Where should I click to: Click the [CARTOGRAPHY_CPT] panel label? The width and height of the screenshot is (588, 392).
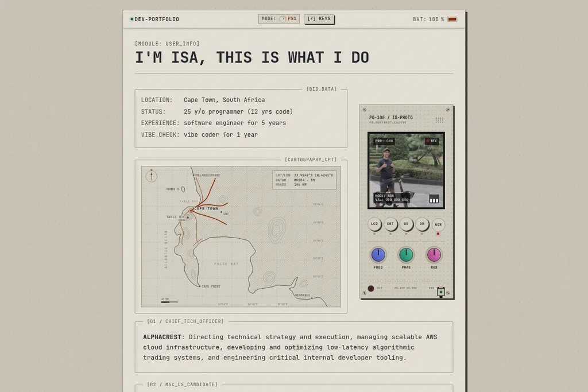[x=311, y=160]
